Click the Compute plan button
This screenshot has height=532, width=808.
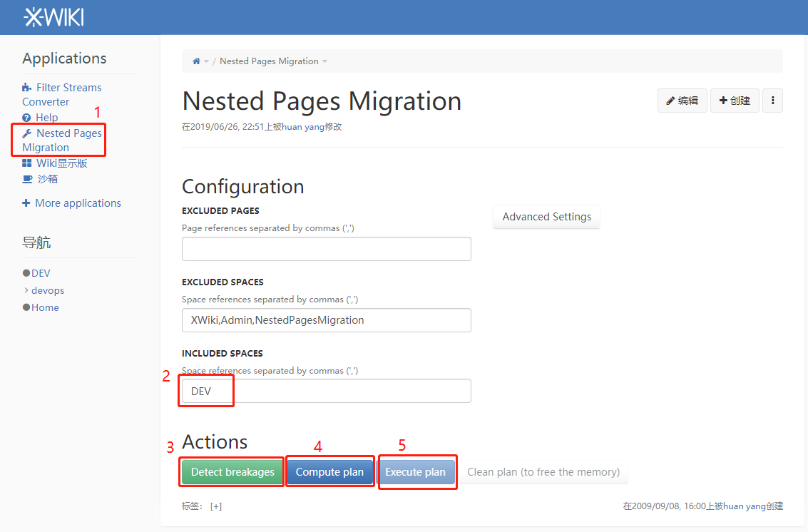[329, 472]
